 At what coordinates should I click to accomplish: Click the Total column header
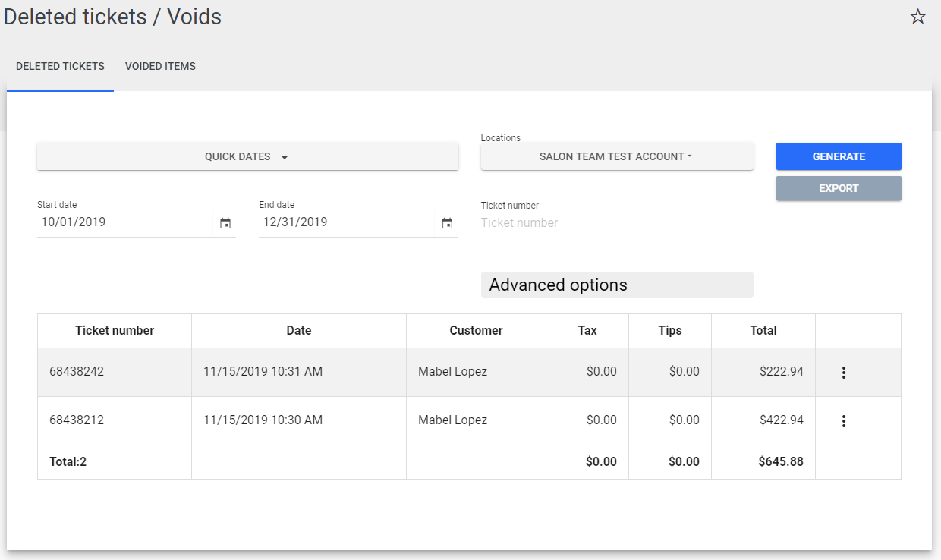[763, 331]
